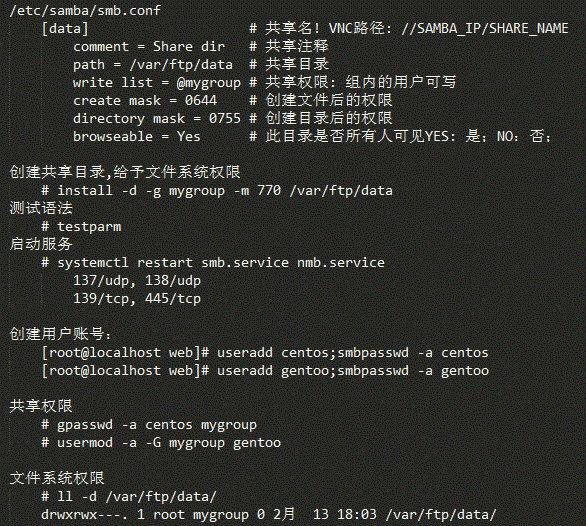This screenshot has height=526, width=586.
Task: Click the path = /var/ftp/data setting
Action: point(153,65)
